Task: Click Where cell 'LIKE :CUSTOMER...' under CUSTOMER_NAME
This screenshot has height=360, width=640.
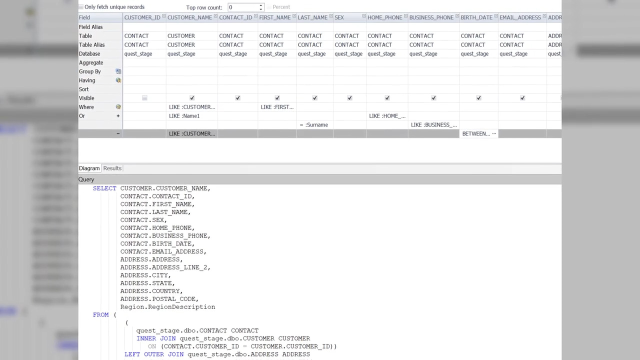Action: (x=192, y=107)
